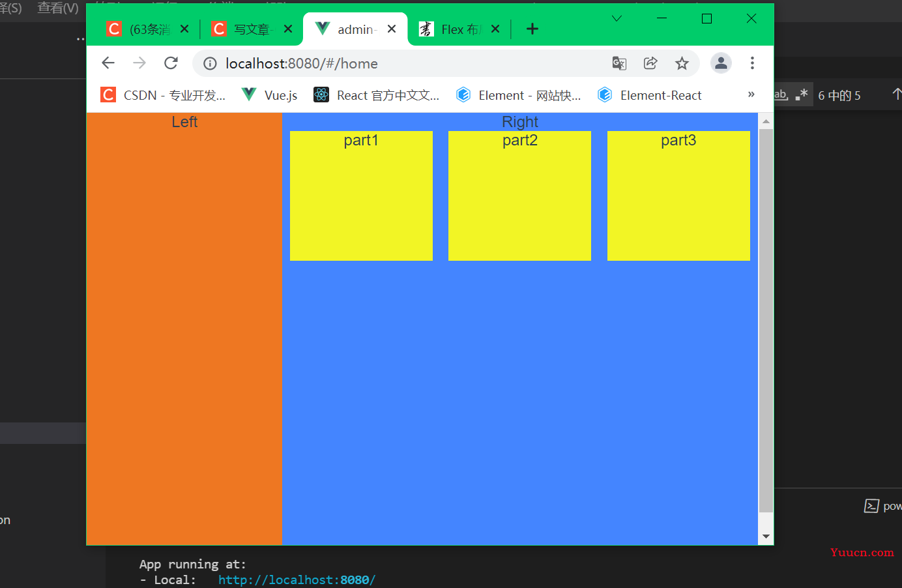Click 'App running at:' text in terminal
This screenshot has width=902, height=588.
click(x=193, y=564)
